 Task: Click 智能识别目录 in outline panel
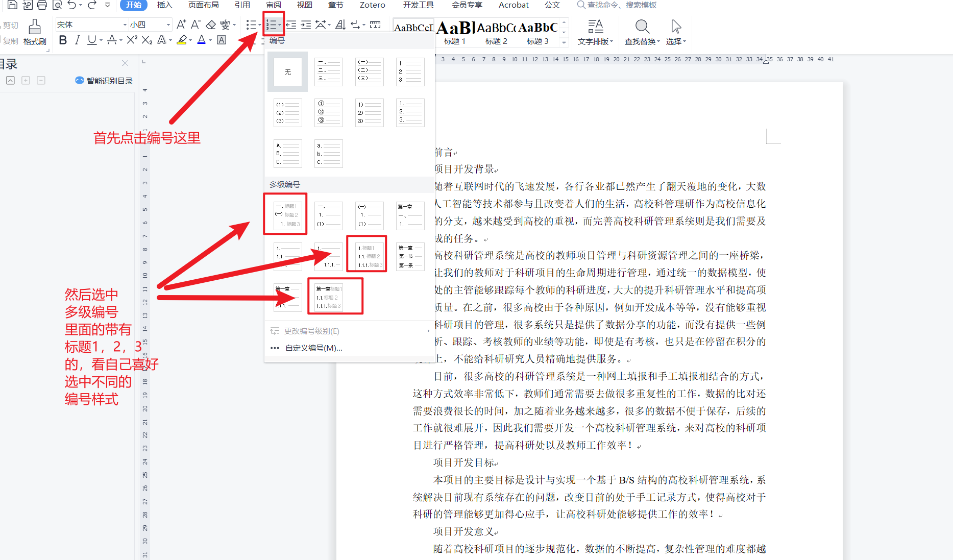tap(104, 81)
